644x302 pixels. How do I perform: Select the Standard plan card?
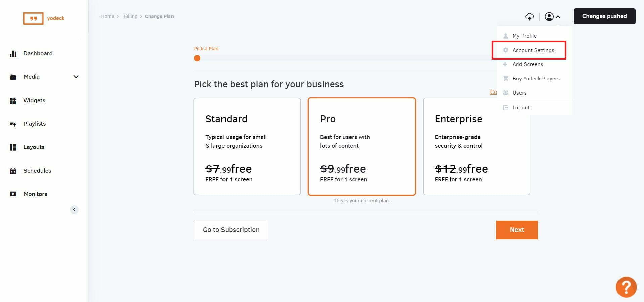[247, 146]
